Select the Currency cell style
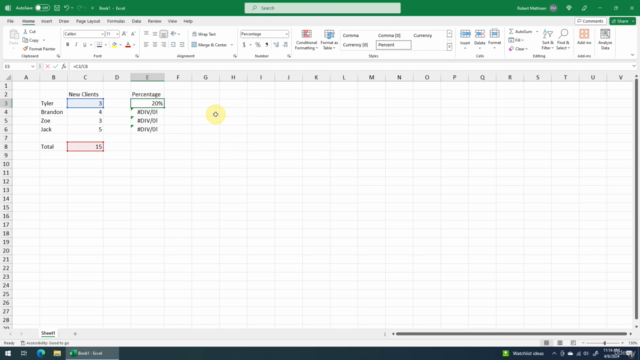The image size is (640, 360). tap(422, 36)
